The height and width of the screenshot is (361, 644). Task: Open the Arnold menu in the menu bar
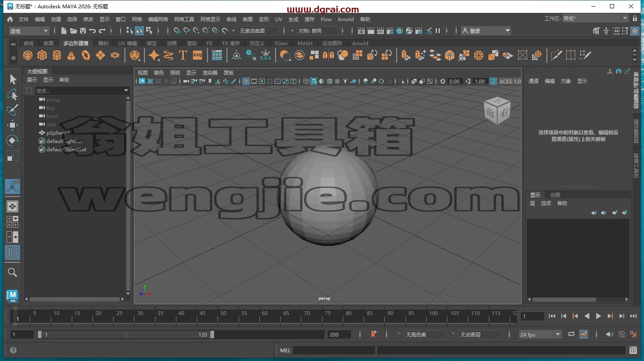[x=346, y=19]
